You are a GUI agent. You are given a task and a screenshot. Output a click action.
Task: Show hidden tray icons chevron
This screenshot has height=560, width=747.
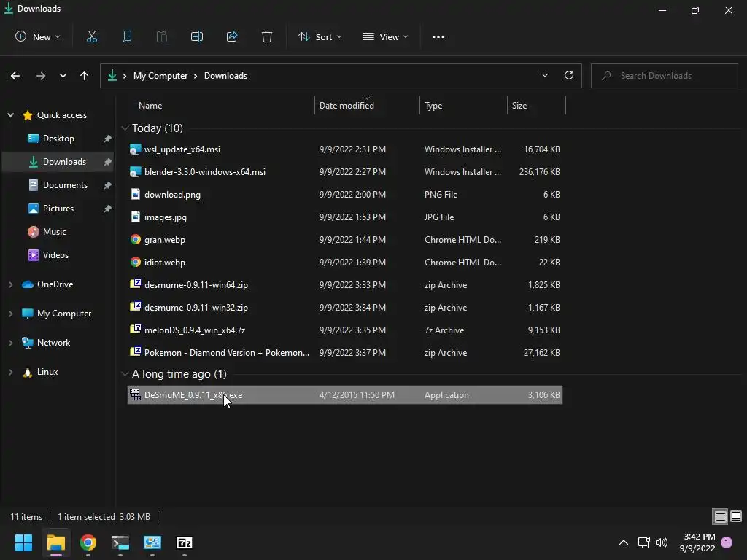tap(623, 542)
